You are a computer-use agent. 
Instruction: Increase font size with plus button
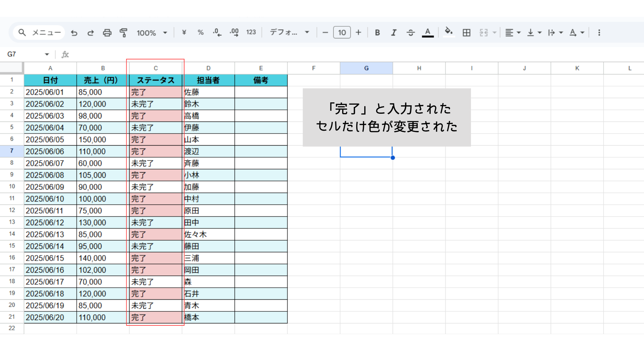tap(358, 32)
